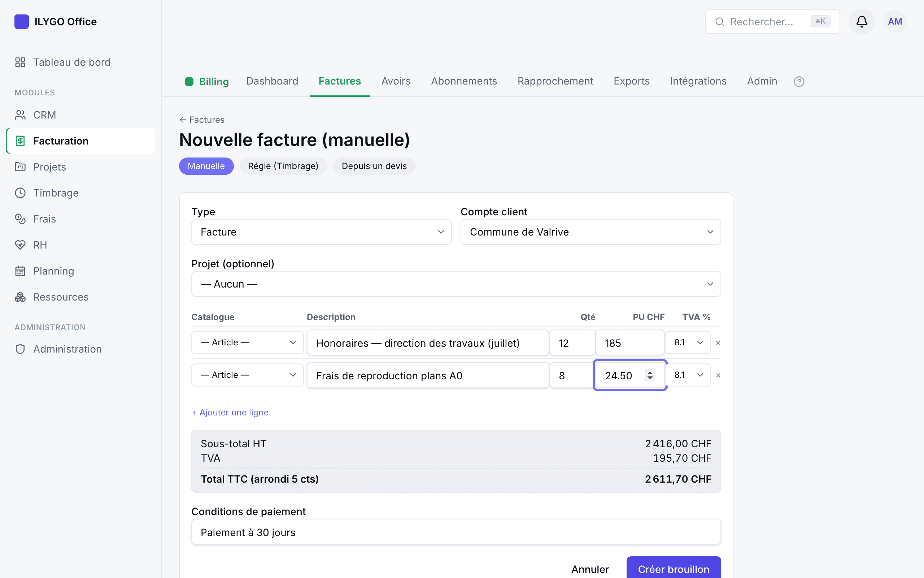Open notifications bell

tap(862, 21)
